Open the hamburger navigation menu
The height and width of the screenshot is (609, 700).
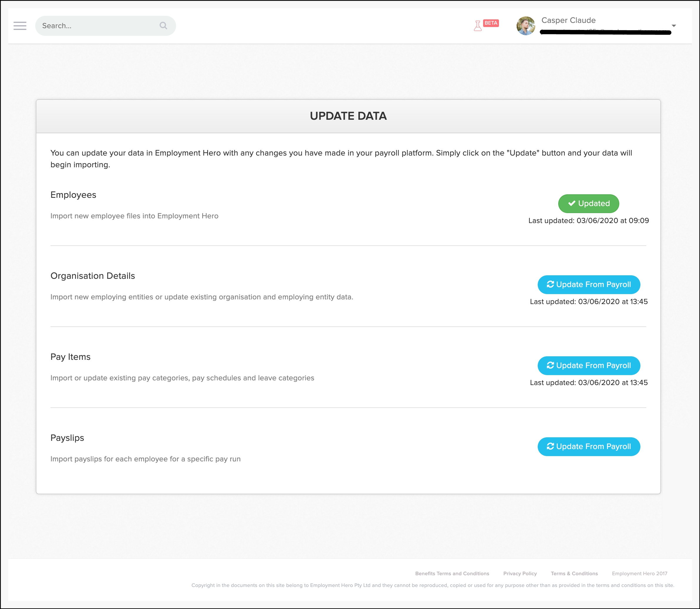click(20, 26)
